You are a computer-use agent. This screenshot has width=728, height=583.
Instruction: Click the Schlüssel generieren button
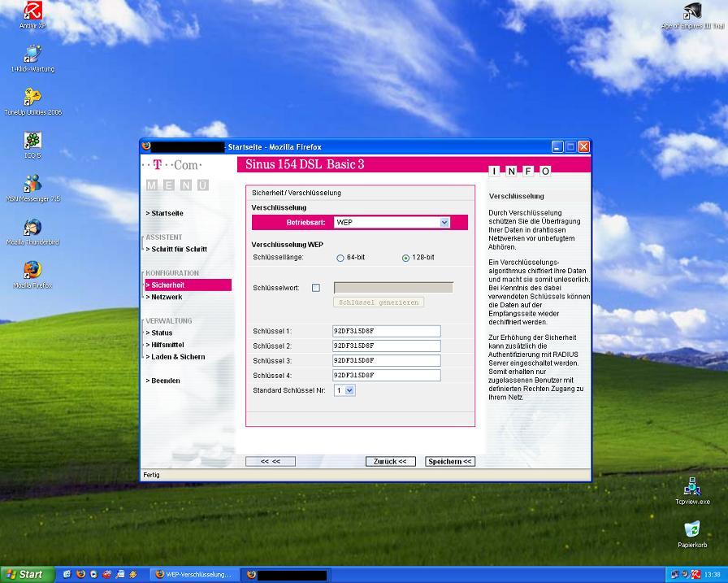[x=379, y=302]
